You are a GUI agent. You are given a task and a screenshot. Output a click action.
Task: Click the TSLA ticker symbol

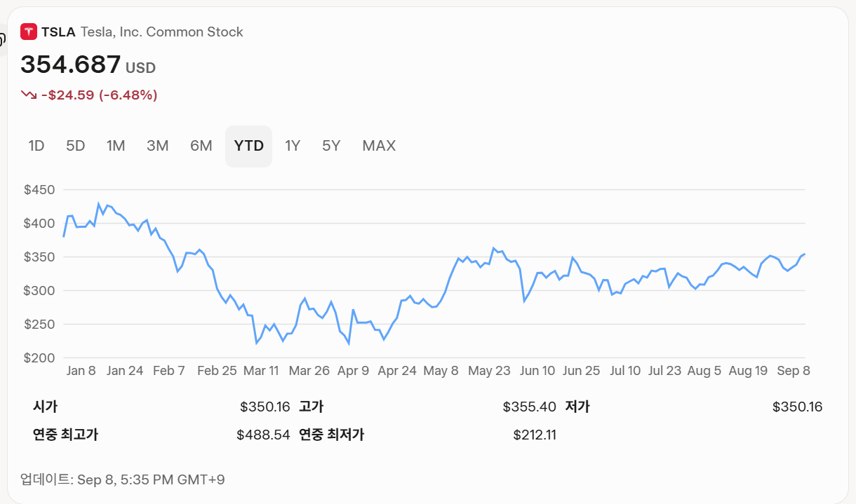point(58,32)
